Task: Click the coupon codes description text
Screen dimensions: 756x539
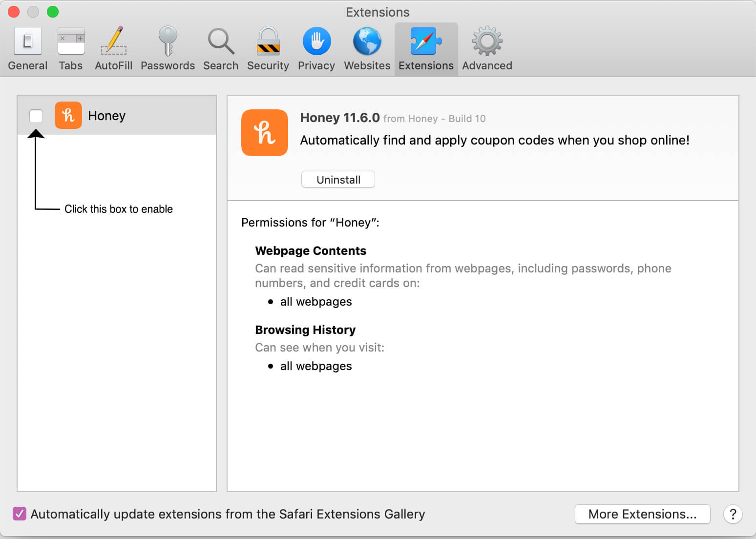Action: (x=495, y=140)
